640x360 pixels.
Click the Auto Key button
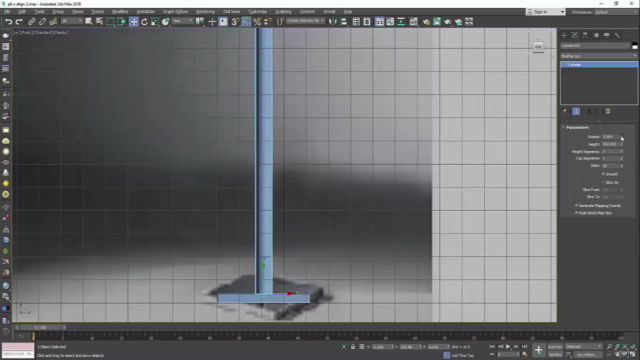pos(555,347)
